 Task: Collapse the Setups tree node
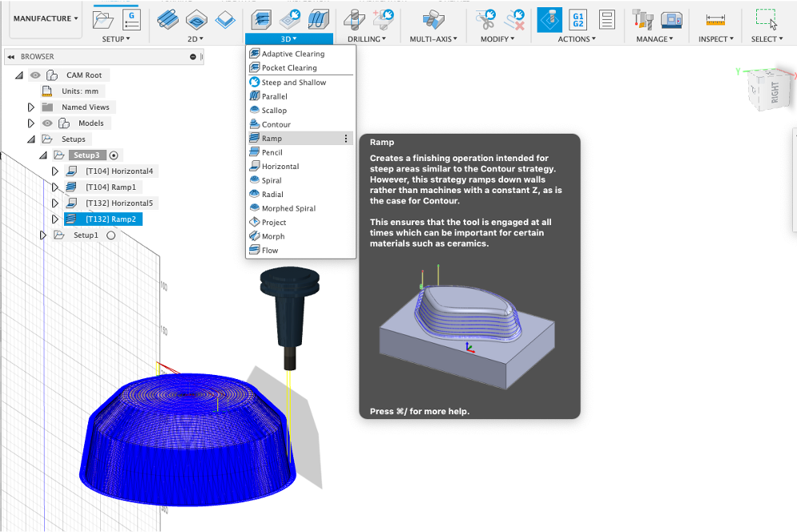(x=31, y=139)
